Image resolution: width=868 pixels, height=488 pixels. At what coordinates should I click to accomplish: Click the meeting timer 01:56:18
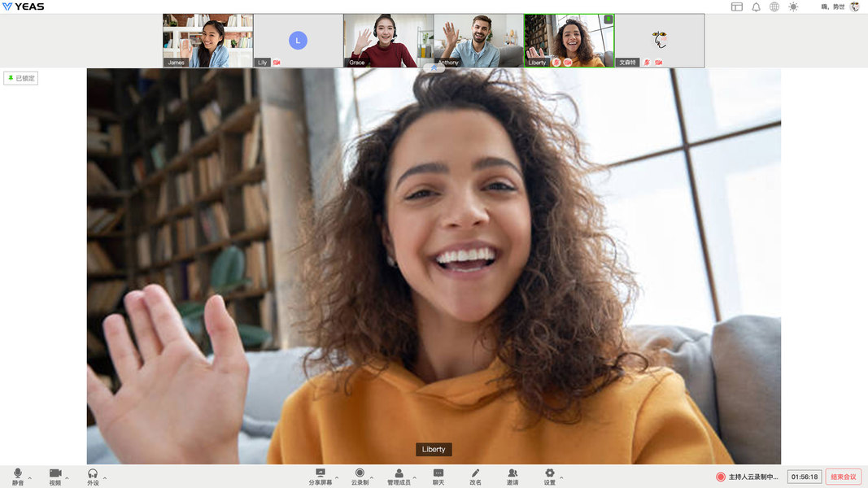coord(805,477)
